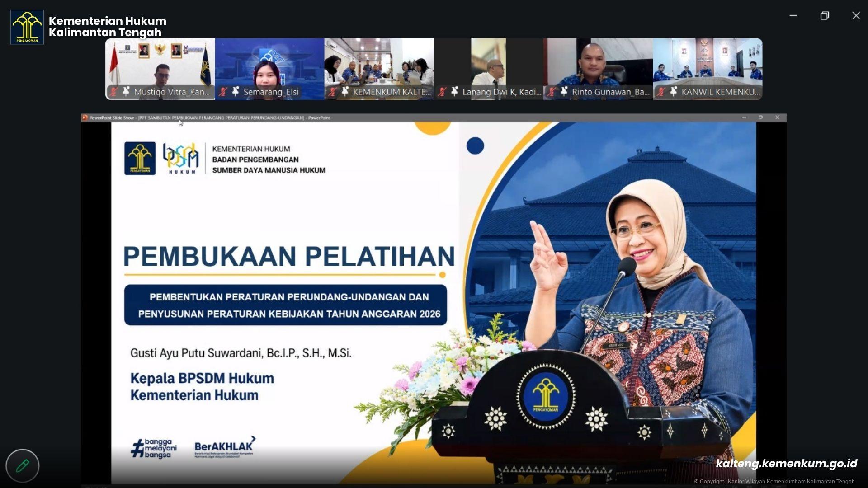
Task: Click the "Kementerian Hukum Kalimantan Tengah" title text
Action: (x=108, y=27)
